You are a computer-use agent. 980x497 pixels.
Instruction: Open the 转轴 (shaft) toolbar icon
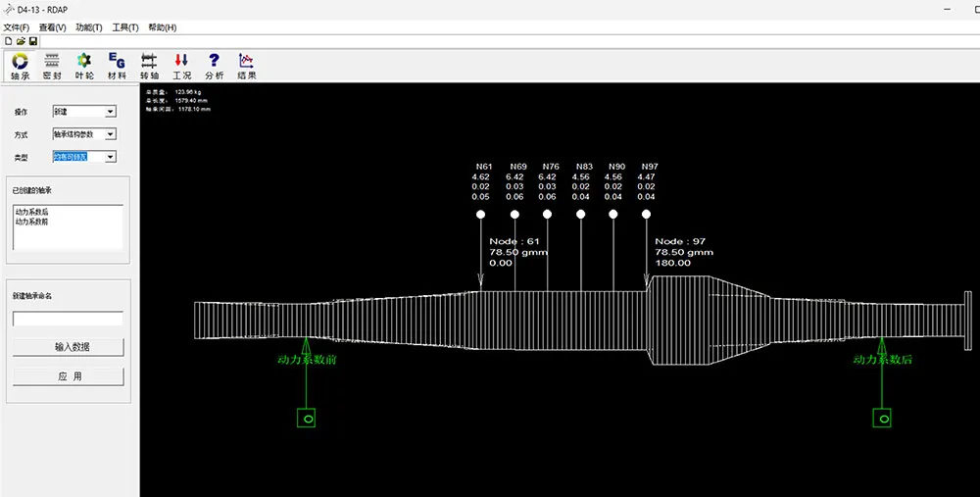tap(149, 66)
